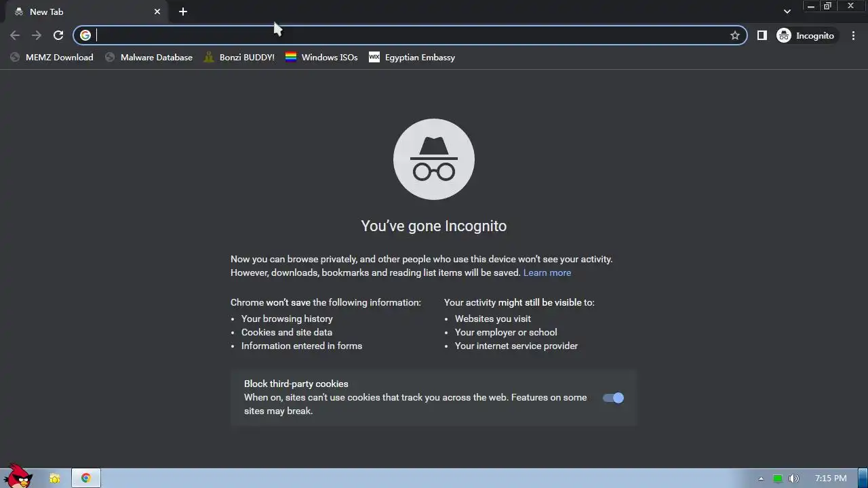The width and height of the screenshot is (868, 488).
Task: Click "Websites you visit" list item
Action: [493, 319]
